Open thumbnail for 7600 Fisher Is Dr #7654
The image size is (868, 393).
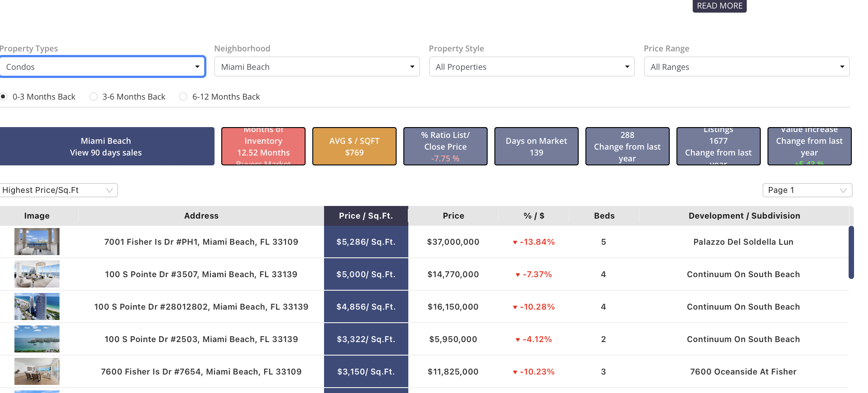click(37, 371)
